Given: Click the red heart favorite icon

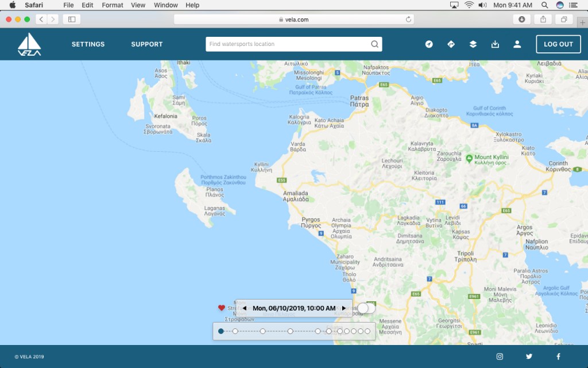Looking at the screenshot, I should 222,308.
